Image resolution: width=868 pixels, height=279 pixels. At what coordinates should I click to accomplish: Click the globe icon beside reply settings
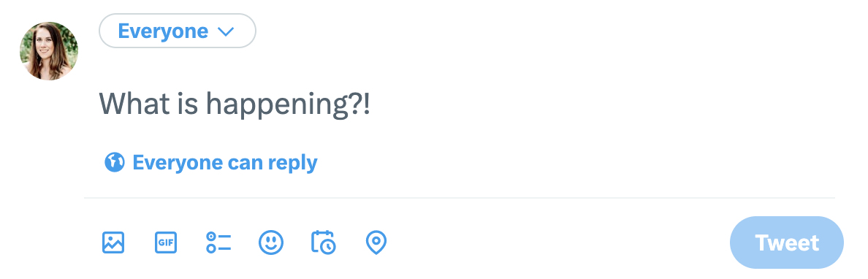pyautogui.click(x=115, y=162)
